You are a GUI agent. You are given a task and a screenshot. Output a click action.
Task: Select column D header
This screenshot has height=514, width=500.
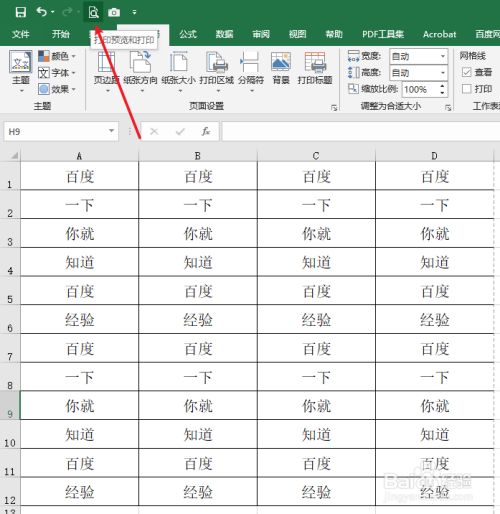(434, 156)
